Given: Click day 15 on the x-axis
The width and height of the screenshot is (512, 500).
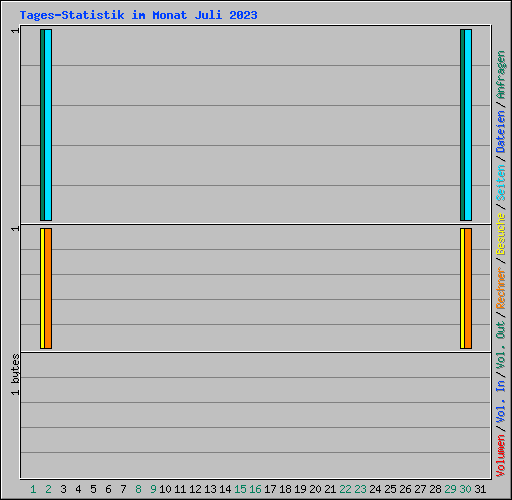Looking at the screenshot, I should 240,489.
